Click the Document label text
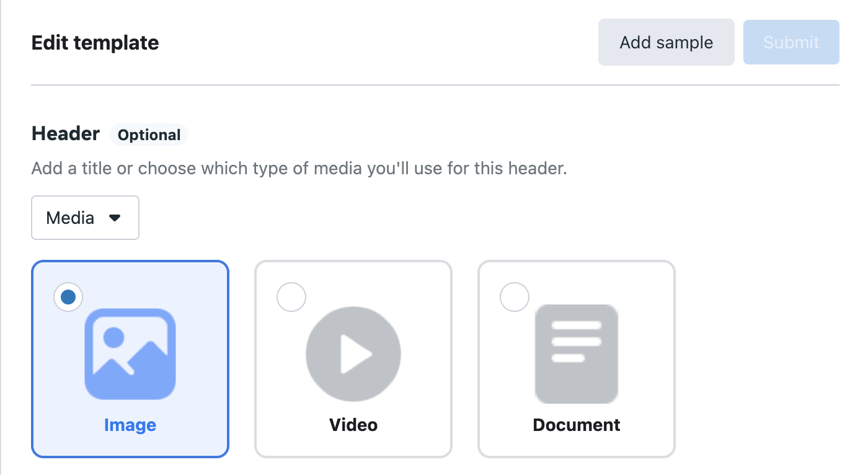Screen dimensions: 868x475 [577, 425]
